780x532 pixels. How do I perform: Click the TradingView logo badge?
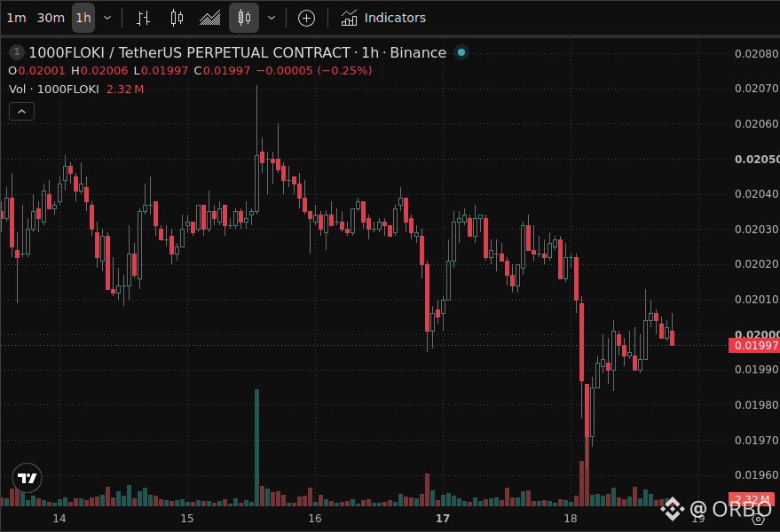click(27, 478)
